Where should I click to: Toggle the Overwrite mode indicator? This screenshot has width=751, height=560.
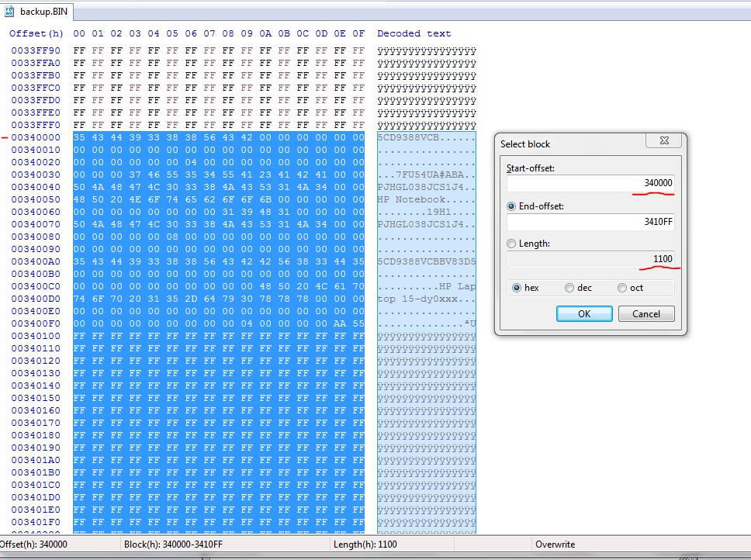(x=555, y=544)
